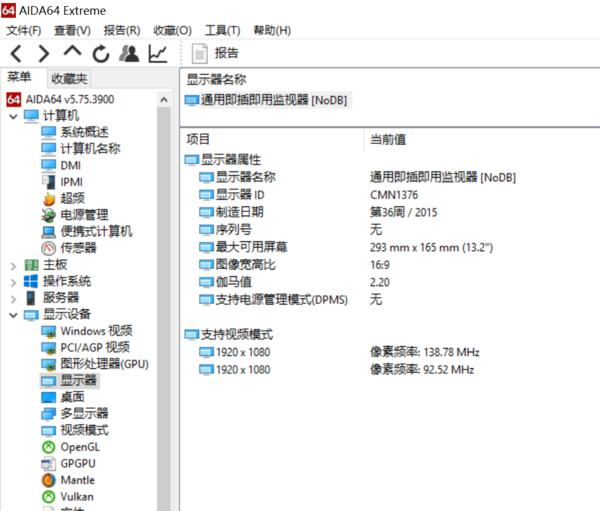Click the tree panel scrollbar track
The image size is (600, 511).
tap(164, 309)
